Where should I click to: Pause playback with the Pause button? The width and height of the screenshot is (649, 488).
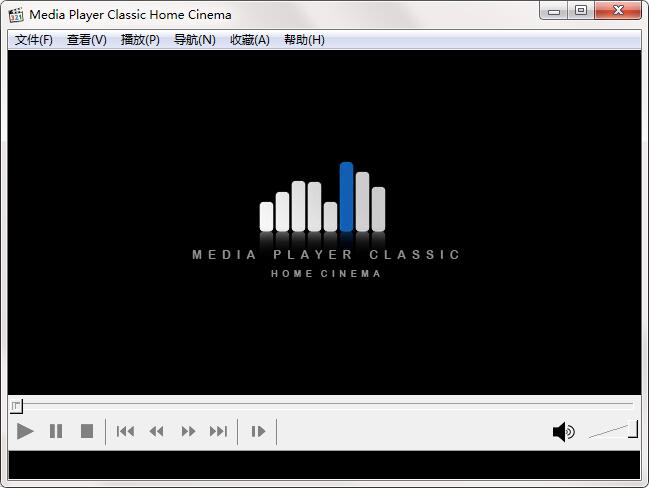pyautogui.click(x=56, y=431)
